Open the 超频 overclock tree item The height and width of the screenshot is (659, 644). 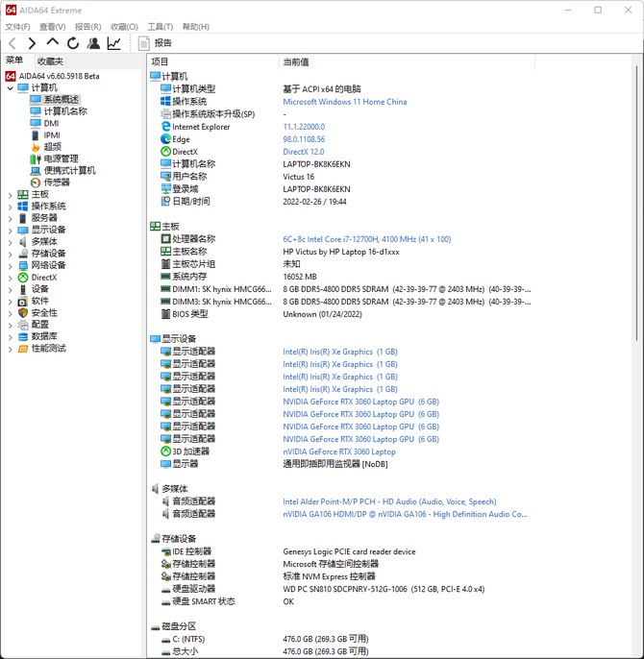[x=52, y=147]
